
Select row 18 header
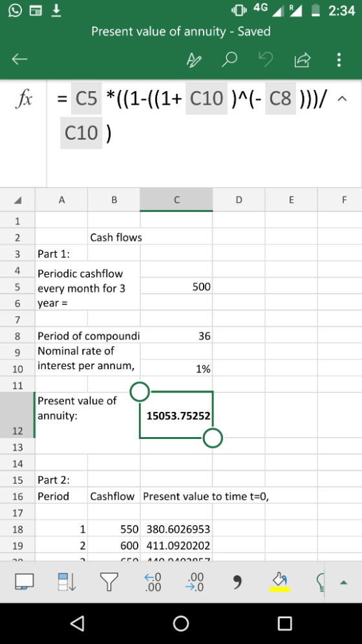(17, 530)
